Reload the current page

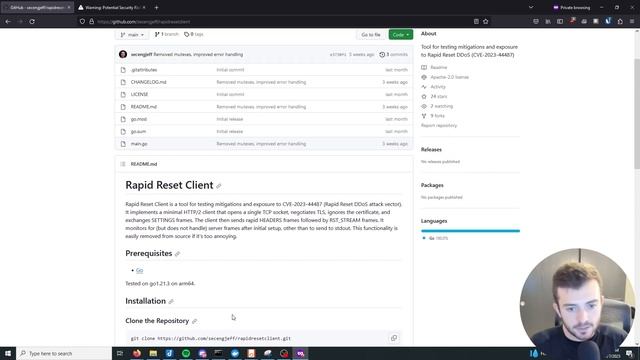pyautogui.click(x=32, y=21)
